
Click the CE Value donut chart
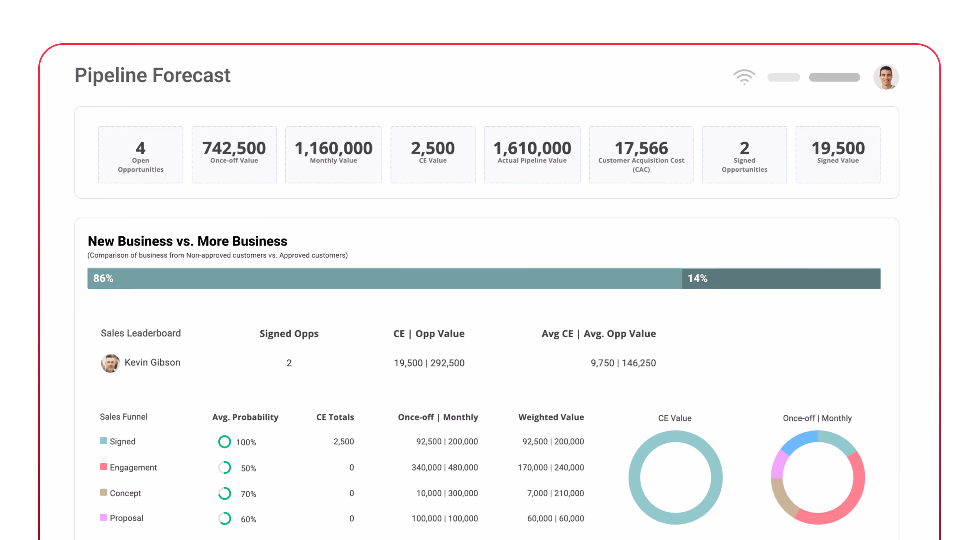click(x=675, y=477)
